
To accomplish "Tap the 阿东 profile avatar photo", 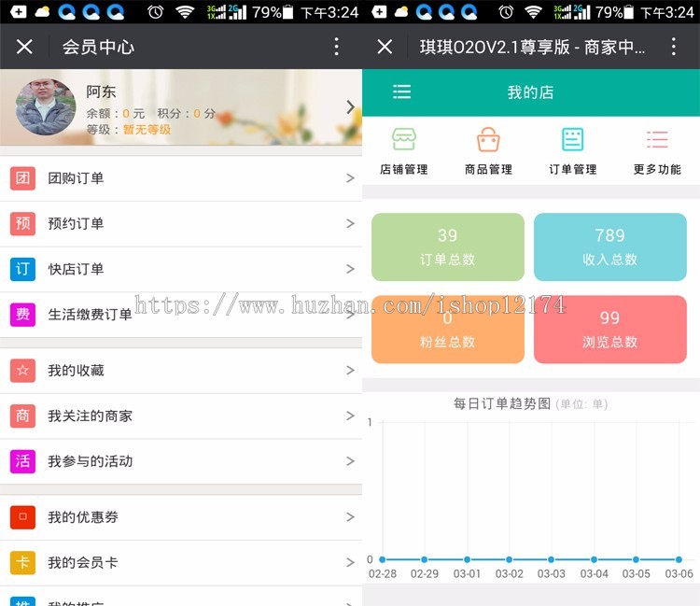I will tap(46, 107).
